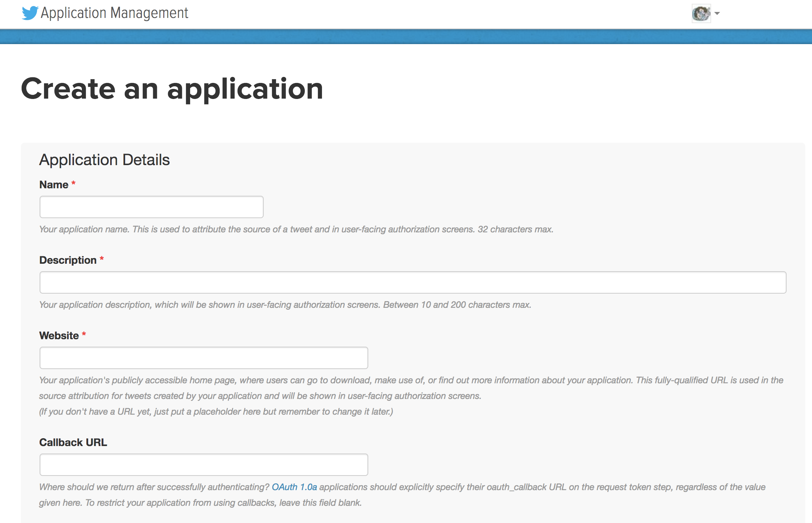Focus the Website input field

tap(204, 358)
